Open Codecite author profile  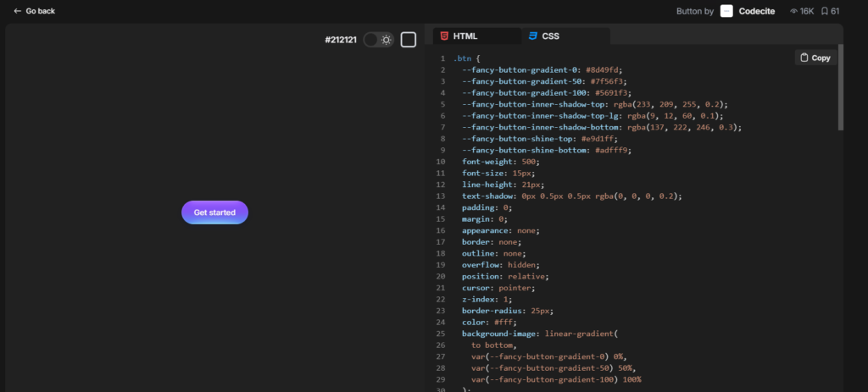point(756,11)
